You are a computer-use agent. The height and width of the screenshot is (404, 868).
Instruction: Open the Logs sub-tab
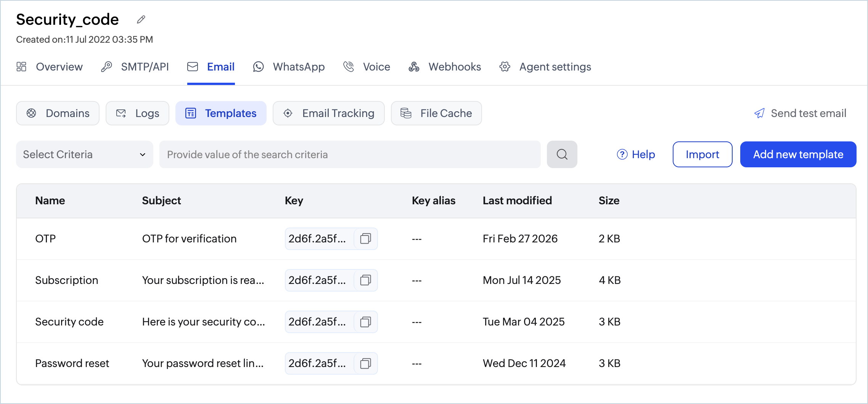pyautogui.click(x=137, y=113)
